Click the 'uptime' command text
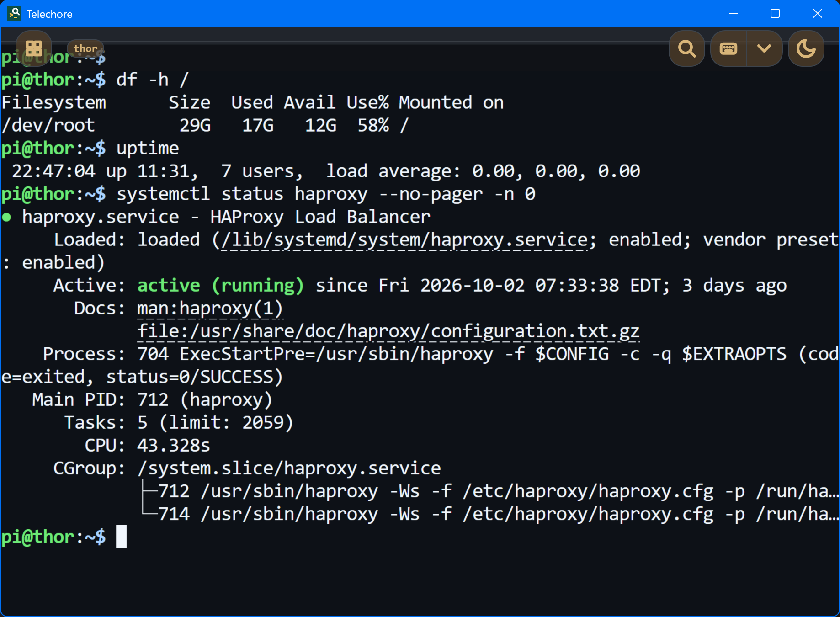The width and height of the screenshot is (840, 617). pos(148,149)
